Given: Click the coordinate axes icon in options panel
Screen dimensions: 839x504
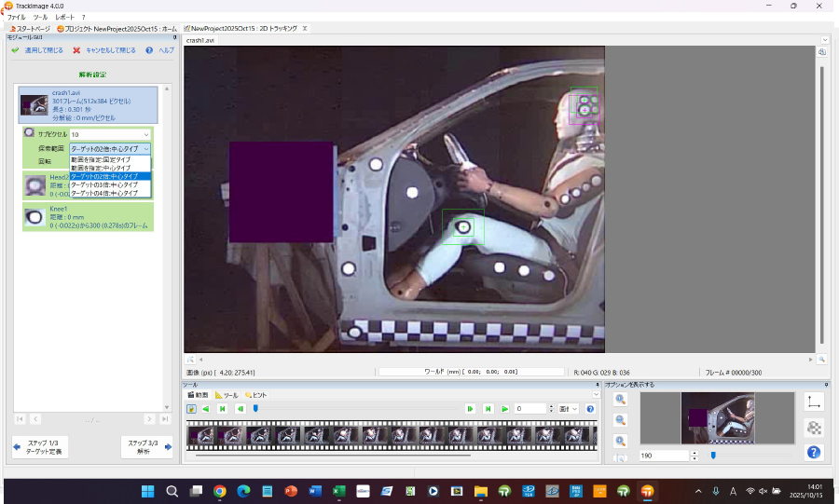Looking at the screenshot, I should pyautogui.click(x=814, y=402).
